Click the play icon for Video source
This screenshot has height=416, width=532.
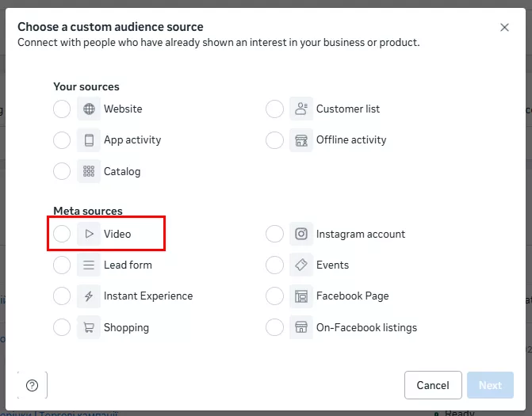pos(89,235)
